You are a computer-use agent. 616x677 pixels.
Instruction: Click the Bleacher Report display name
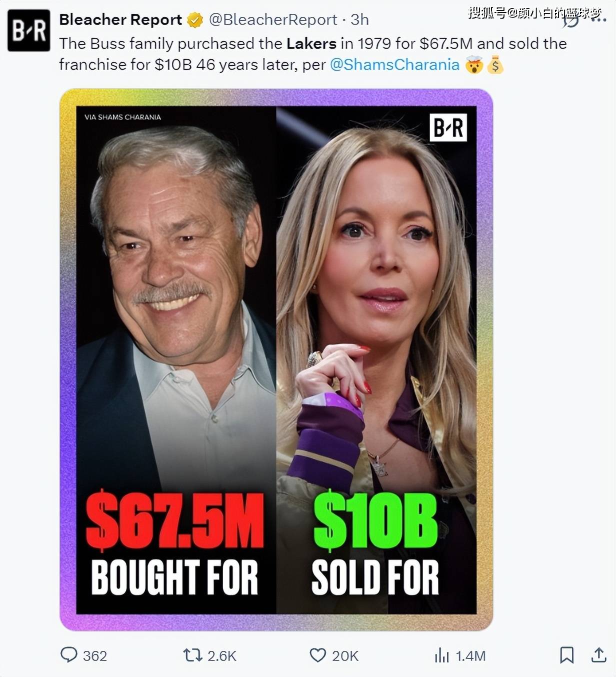(x=120, y=19)
